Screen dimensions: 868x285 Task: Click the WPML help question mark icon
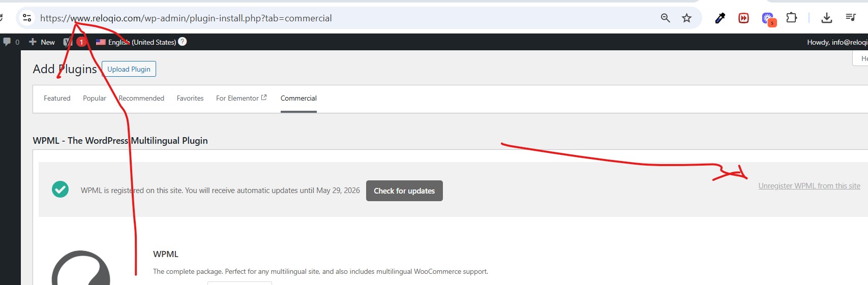point(183,42)
